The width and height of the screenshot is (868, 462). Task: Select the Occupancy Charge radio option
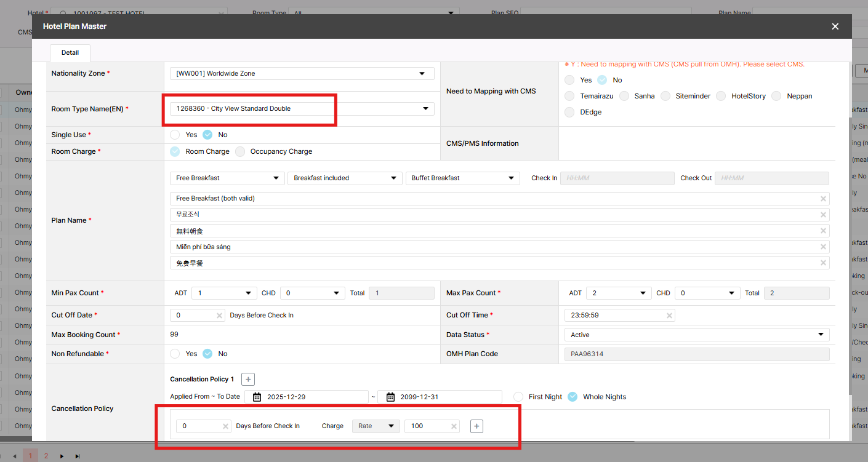pos(240,151)
